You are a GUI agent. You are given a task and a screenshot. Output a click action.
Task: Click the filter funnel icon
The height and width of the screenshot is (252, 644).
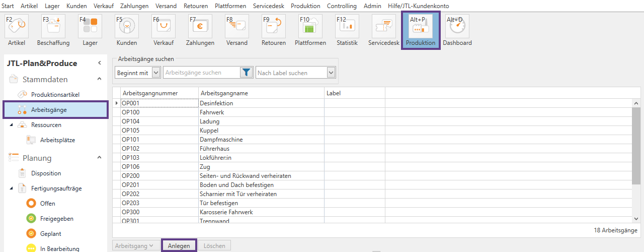tap(246, 73)
